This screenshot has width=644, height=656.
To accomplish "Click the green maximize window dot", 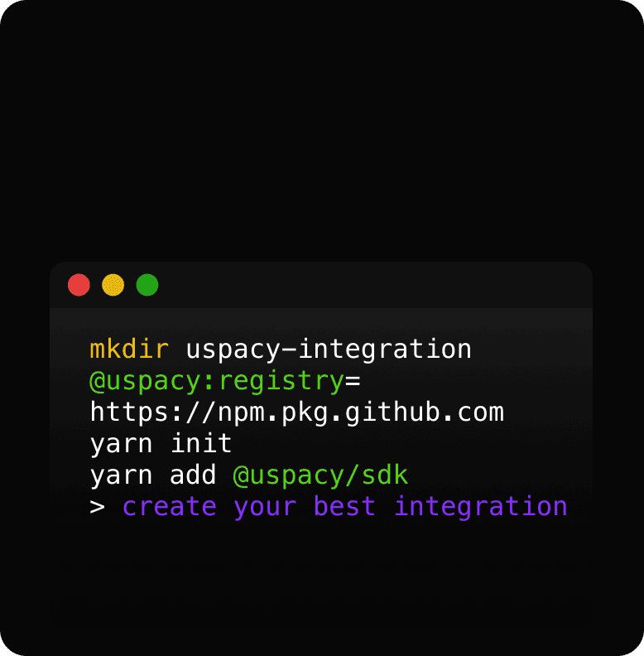I will 147,285.
